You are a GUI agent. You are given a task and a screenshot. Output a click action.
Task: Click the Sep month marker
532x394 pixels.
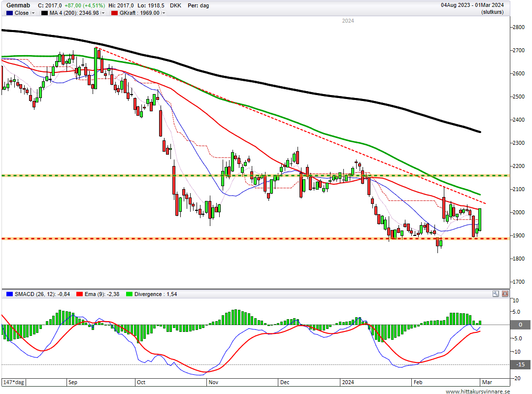(x=72, y=382)
